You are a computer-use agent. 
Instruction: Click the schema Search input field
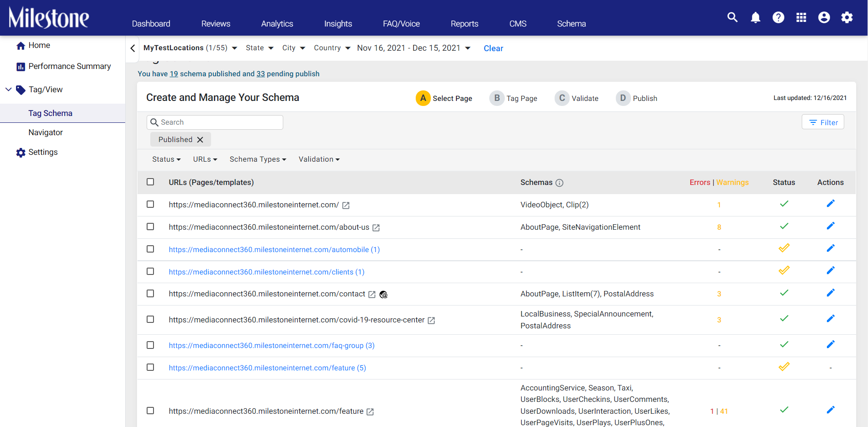pos(215,122)
